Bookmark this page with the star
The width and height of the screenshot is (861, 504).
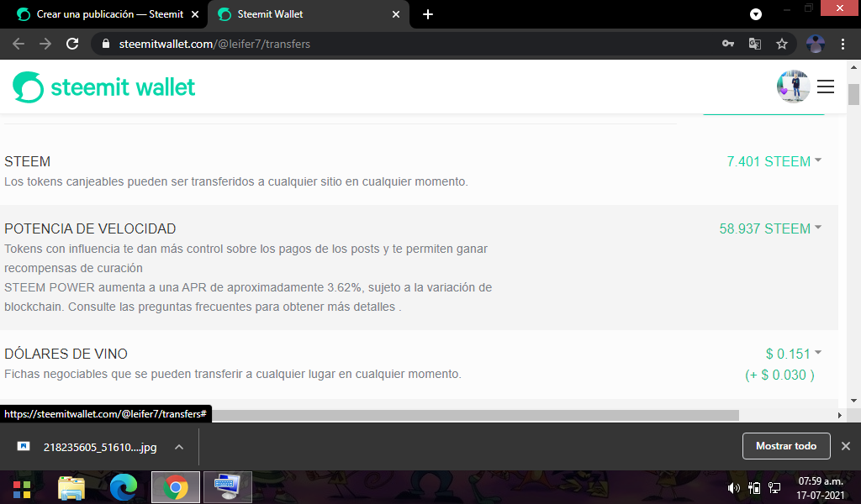[782, 44]
